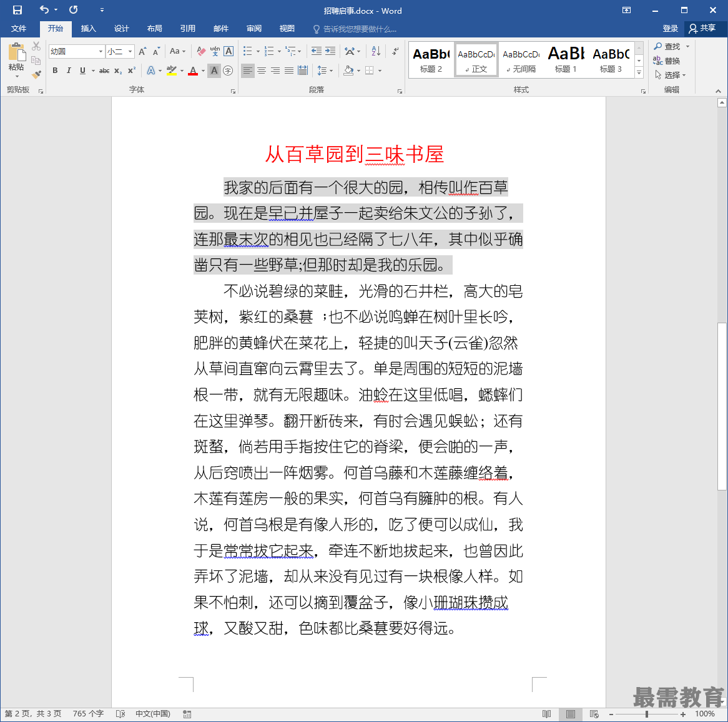Screen dimensions: 728x722
Task: Apply enclosed character (字) icon
Action: tap(227, 71)
